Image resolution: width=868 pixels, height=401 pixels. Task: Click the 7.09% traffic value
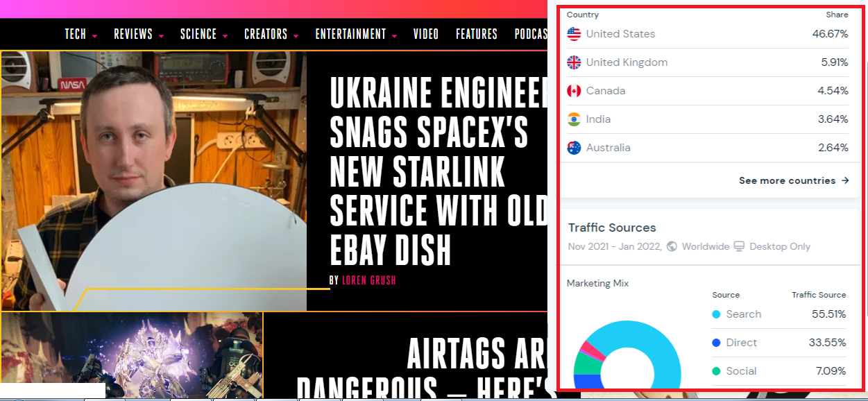(831, 371)
